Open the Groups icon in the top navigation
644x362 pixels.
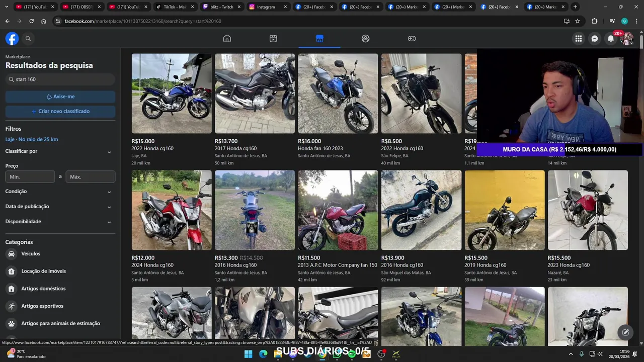pos(366,39)
